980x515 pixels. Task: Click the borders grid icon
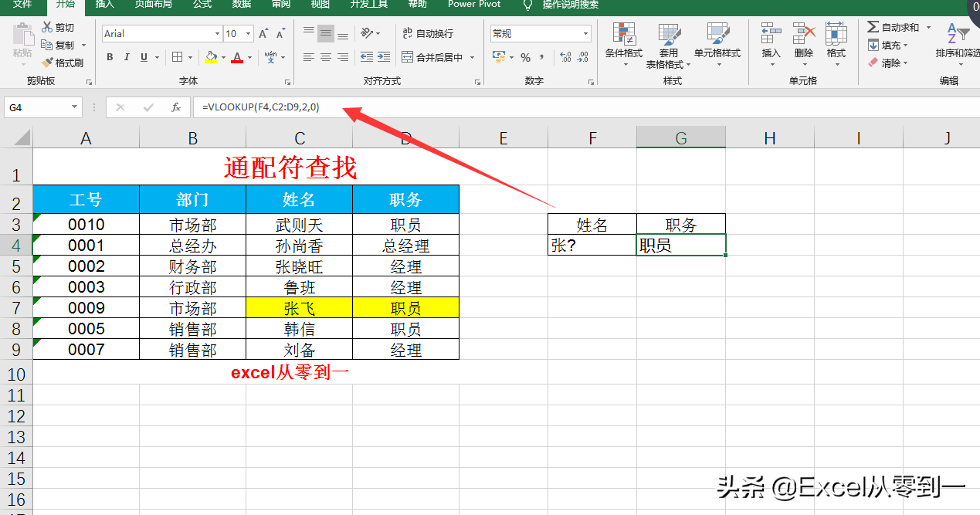tap(178, 57)
